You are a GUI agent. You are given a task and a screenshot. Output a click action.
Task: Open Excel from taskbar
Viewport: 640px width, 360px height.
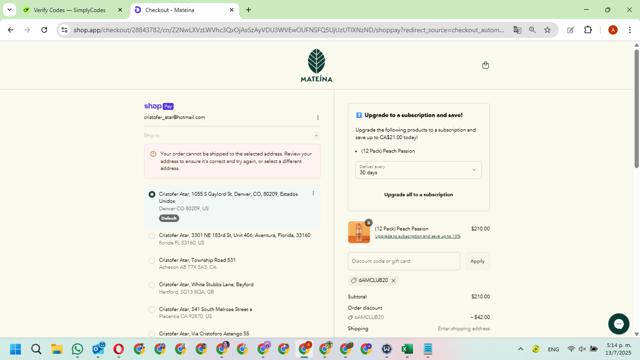(407, 349)
